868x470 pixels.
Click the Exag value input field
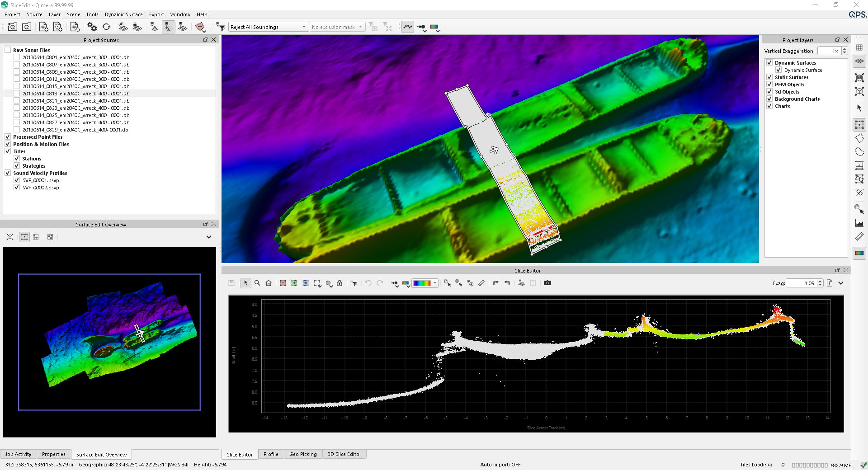802,283
